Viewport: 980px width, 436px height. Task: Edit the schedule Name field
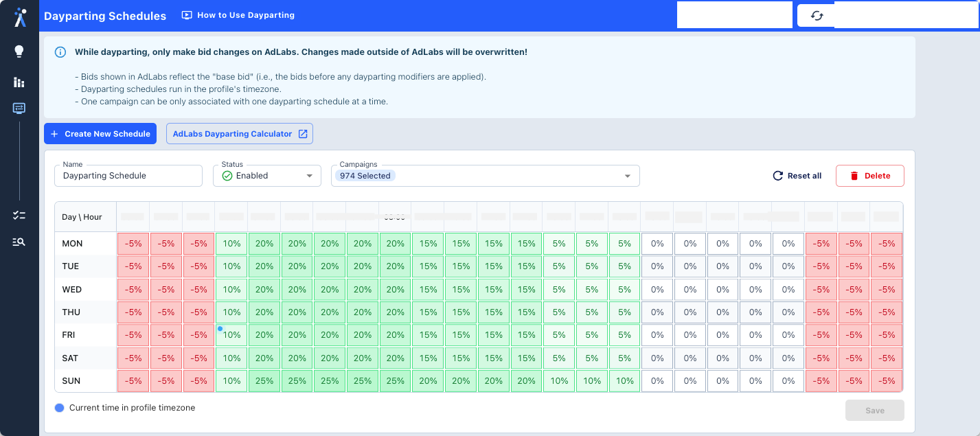[128, 176]
